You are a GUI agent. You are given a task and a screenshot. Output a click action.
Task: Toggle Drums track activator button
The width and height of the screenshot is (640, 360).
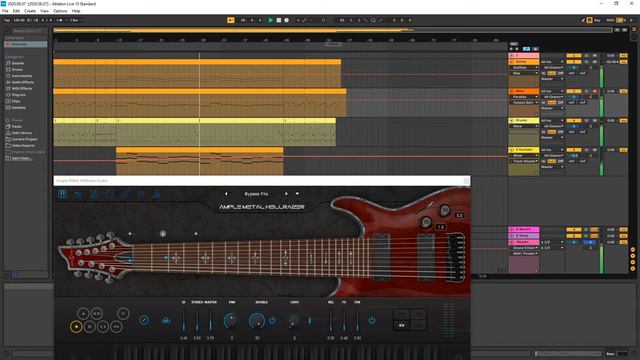573,120
